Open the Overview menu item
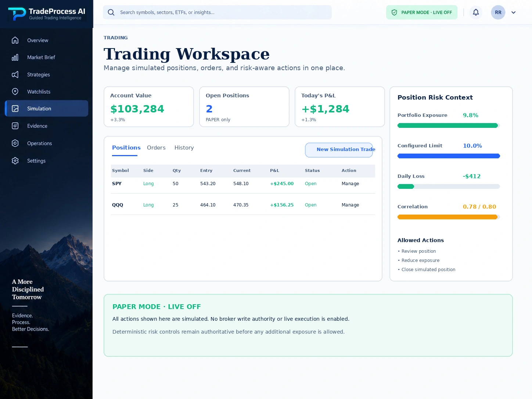The width and height of the screenshot is (532, 399). pyautogui.click(x=47, y=40)
